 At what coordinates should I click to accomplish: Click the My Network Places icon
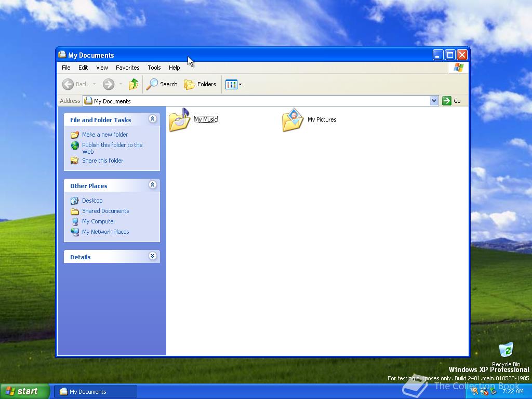pyautogui.click(x=75, y=232)
